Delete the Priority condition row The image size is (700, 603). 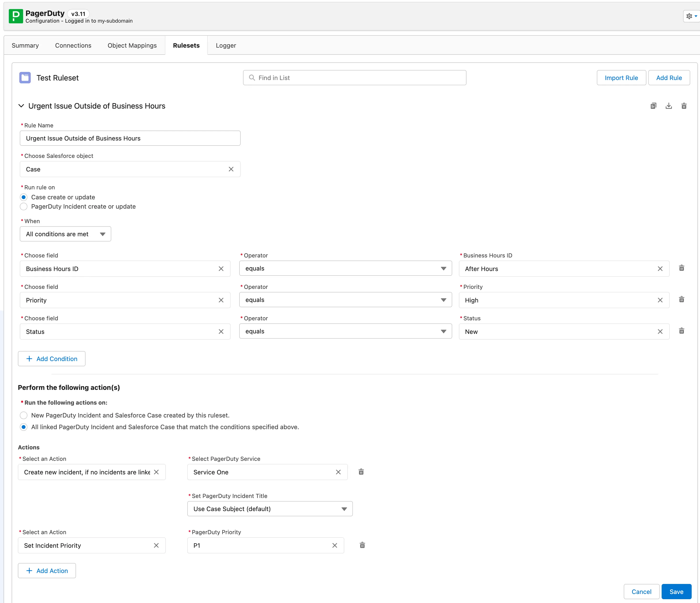click(x=681, y=299)
